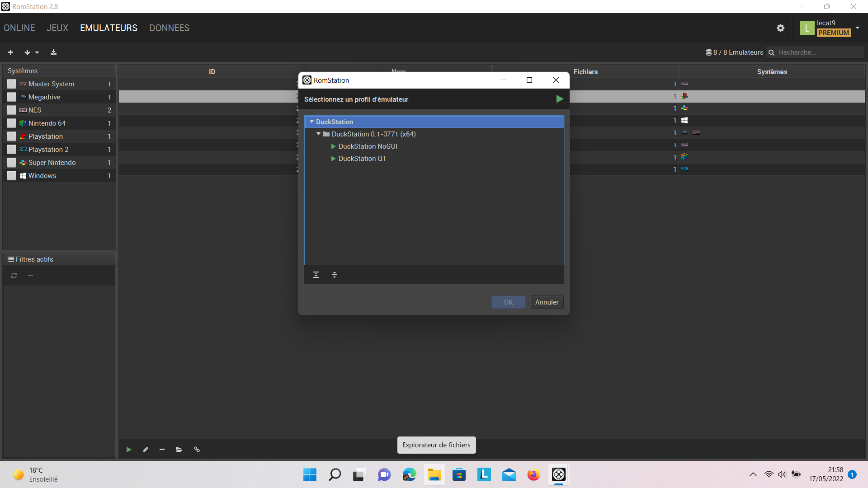
Task: Click the remove minus icon at bottom toolbar
Action: tap(162, 450)
